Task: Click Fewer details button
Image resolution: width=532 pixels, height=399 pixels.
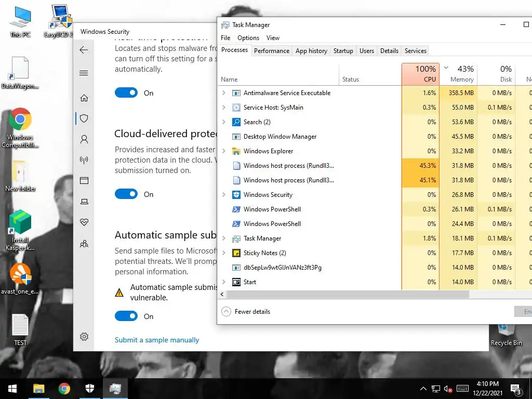Action: coord(246,312)
